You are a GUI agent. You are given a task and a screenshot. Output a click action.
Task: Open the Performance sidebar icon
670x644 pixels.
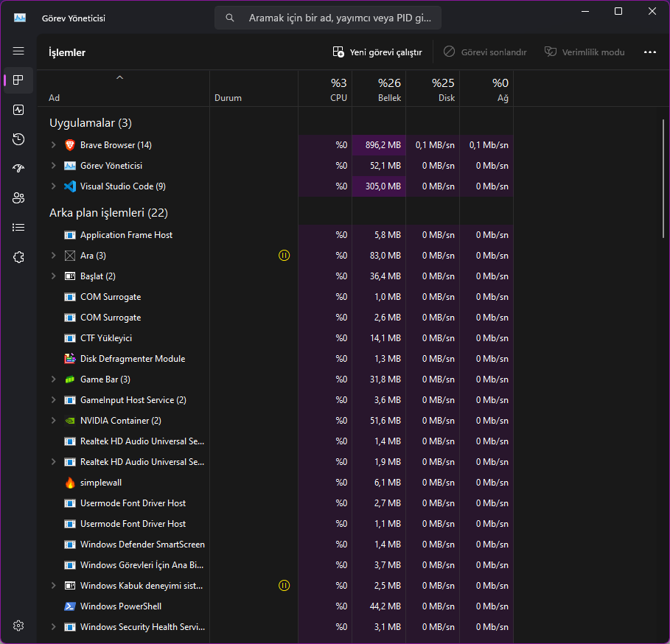18,110
